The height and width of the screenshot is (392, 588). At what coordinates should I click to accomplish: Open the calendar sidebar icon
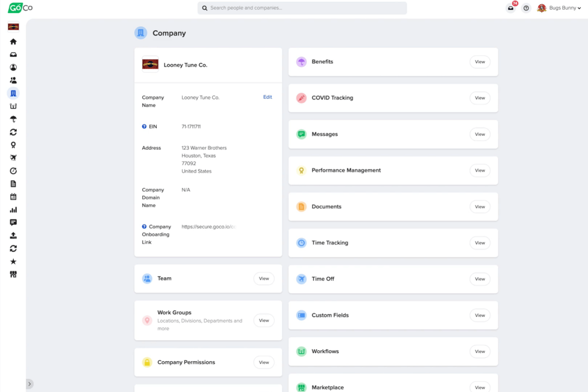click(13, 197)
